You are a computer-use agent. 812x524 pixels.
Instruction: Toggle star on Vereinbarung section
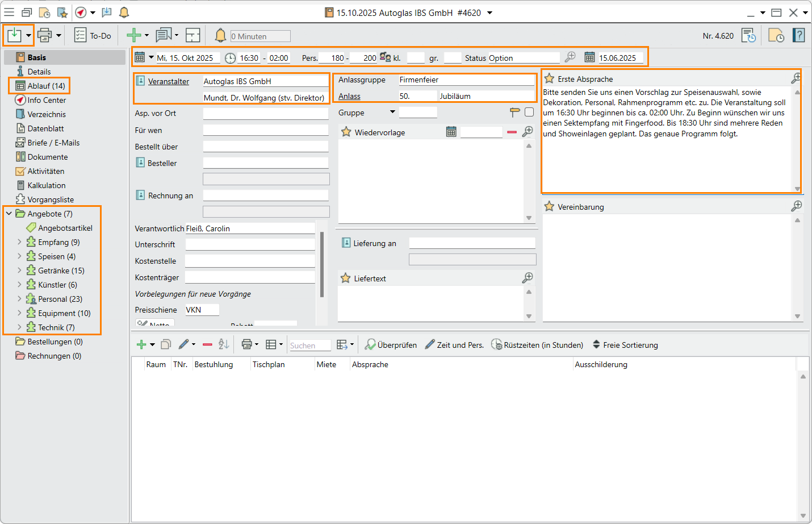pyautogui.click(x=549, y=206)
